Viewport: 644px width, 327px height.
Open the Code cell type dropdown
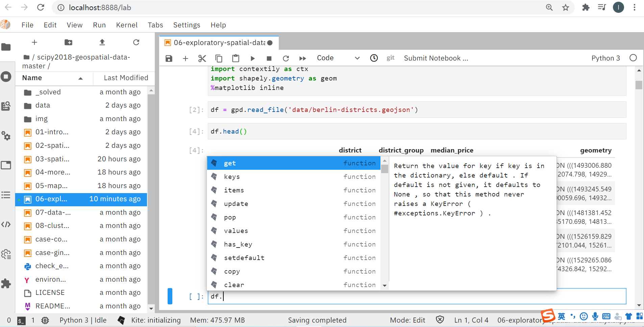(339, 58)
